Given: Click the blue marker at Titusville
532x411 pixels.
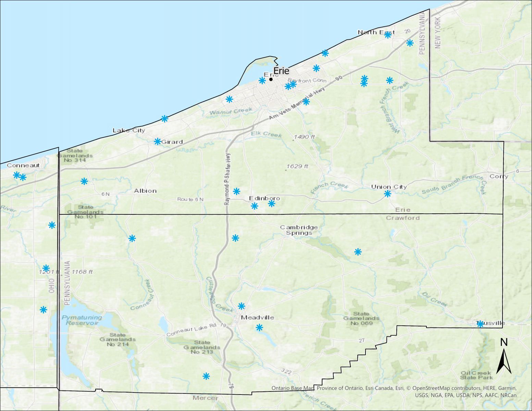Looking at the screenshot, I should pos(480,324).
